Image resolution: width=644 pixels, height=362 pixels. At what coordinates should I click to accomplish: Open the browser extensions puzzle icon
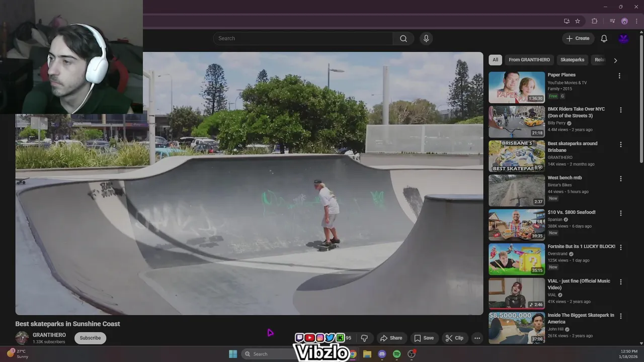click(594, 21)
